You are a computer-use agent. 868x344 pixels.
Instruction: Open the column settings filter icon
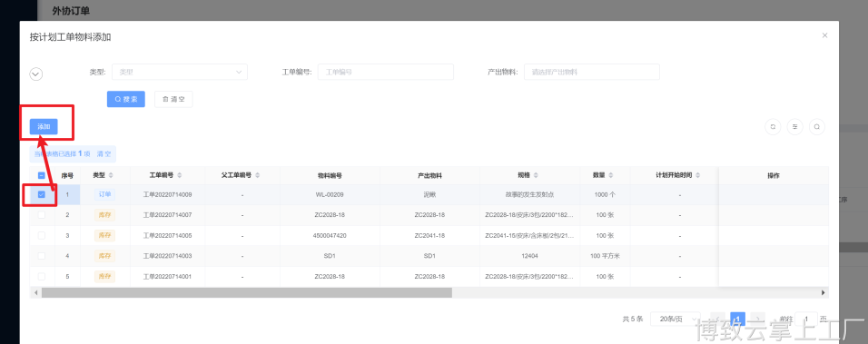[x=795, y=127]
